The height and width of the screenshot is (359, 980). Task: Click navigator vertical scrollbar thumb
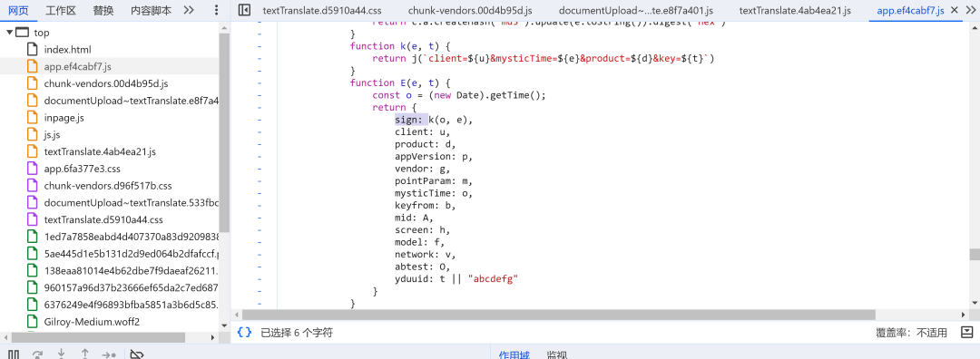(x=224, y=132)
